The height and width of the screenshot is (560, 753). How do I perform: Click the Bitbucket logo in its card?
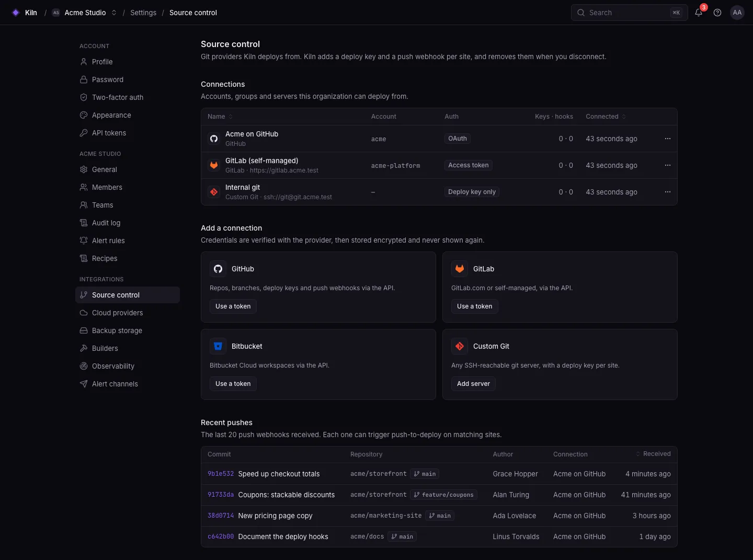tap(218, 346)
